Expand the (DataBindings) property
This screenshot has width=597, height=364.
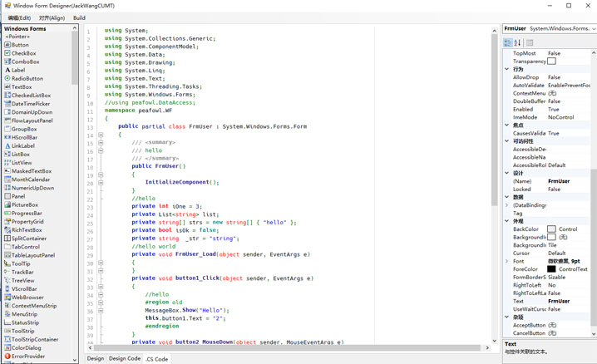tap(506, 205)
